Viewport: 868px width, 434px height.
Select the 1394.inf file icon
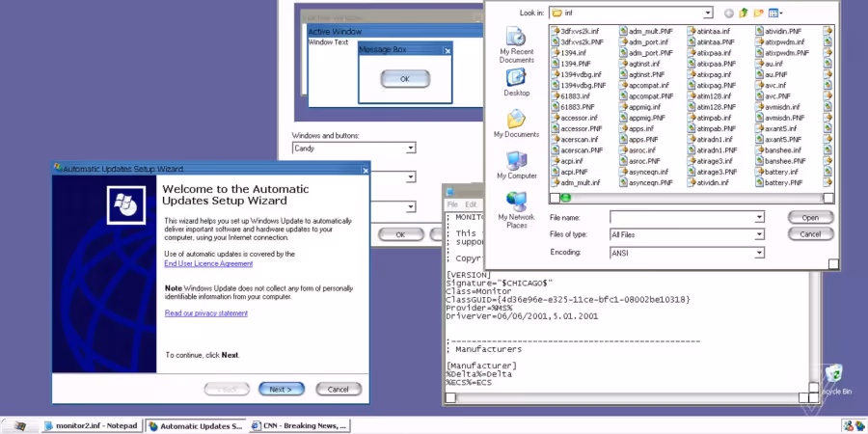556,53
